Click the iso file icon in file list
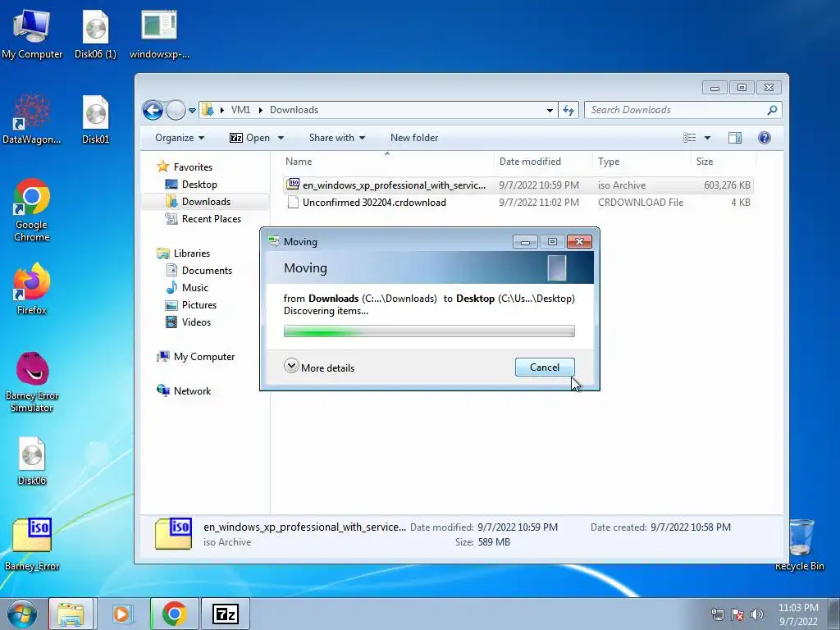The image size is (840, 630). click(x=293, y=185)
